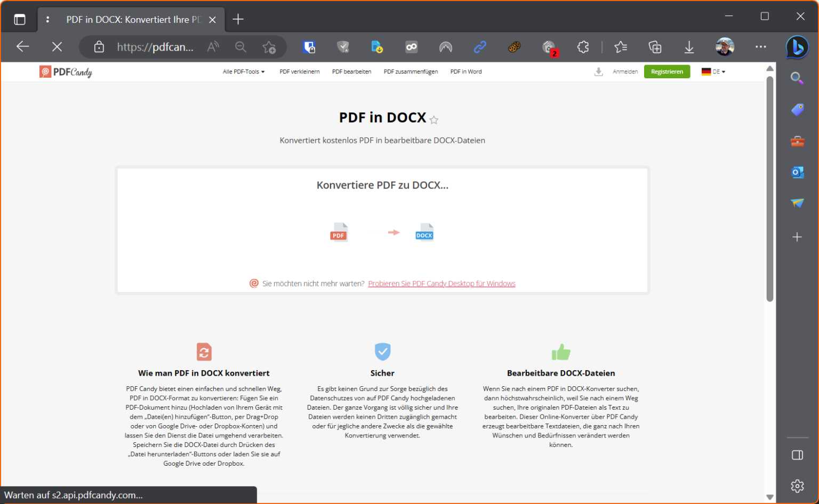Open Downloads from the browser toolbar
This screenshot has height=504, width=819.
coord(689,47)
